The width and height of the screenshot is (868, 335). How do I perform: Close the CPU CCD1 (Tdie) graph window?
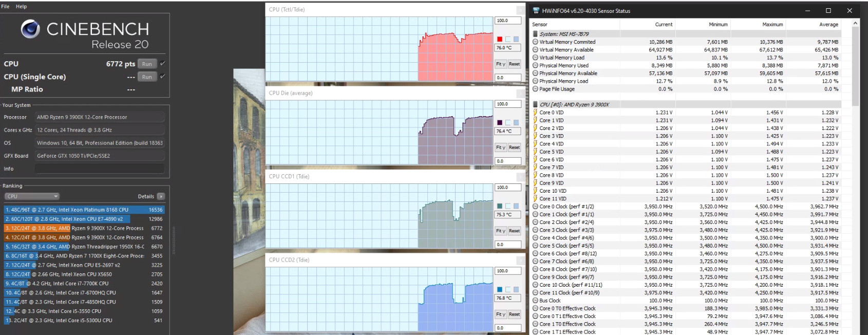521,176
